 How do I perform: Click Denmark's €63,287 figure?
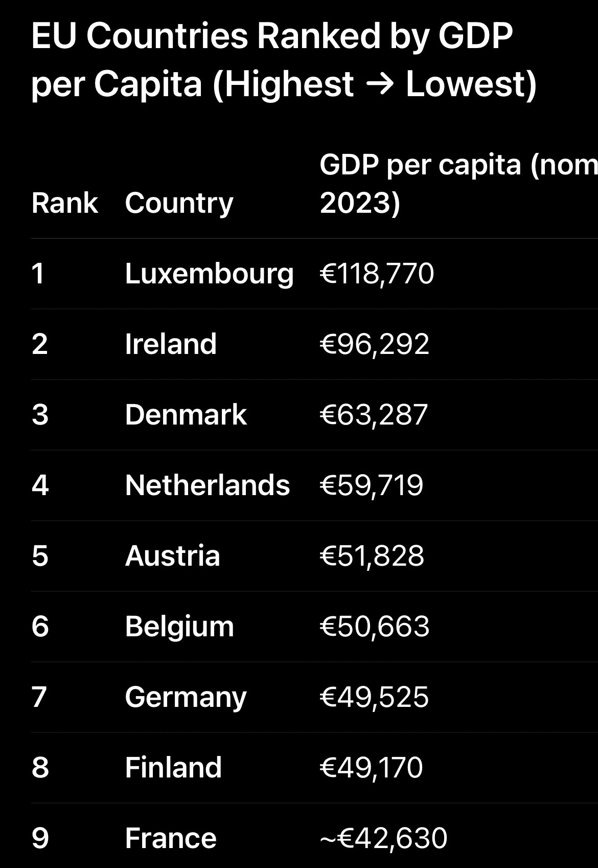pyautogui.click(x=374, y=415)
